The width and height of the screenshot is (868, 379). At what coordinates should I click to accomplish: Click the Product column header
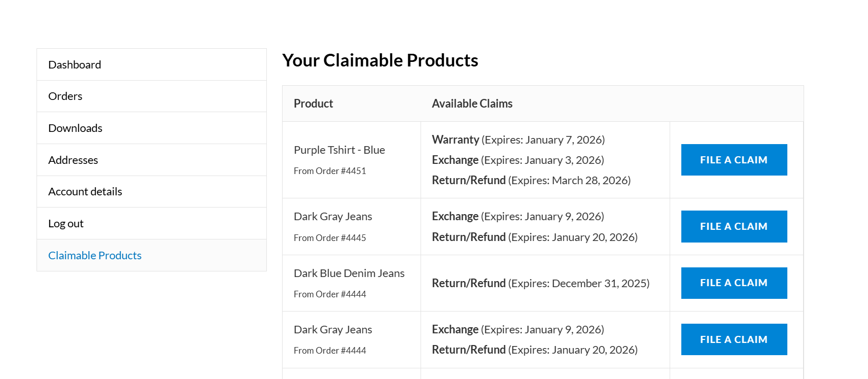313,104
